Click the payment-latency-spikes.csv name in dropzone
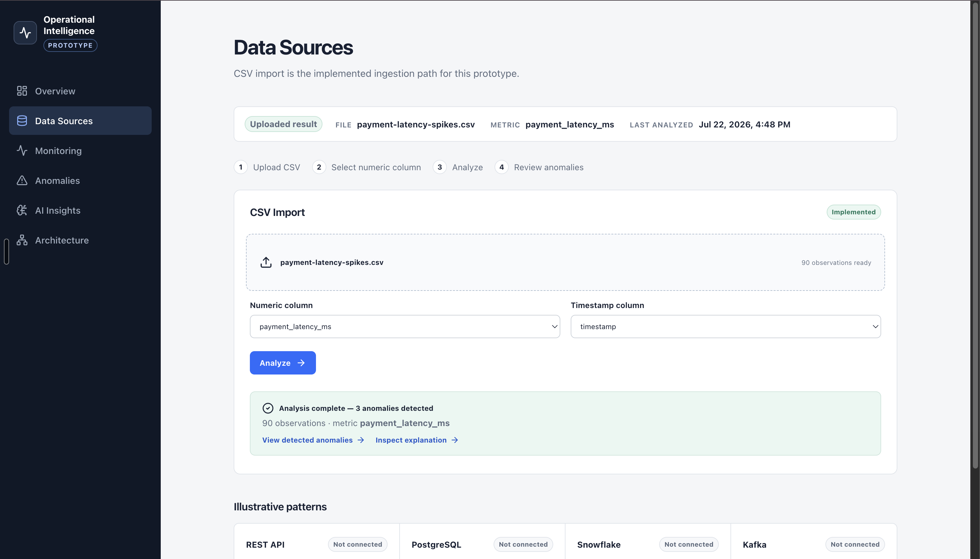This screenshot has height=559, width=980. coord(332,262)
